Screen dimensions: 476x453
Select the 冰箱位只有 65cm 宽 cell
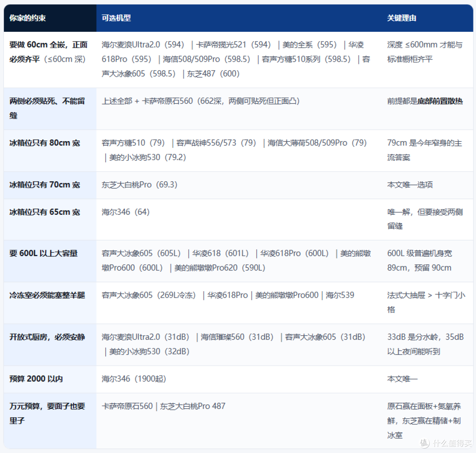(x=50, y=219)
